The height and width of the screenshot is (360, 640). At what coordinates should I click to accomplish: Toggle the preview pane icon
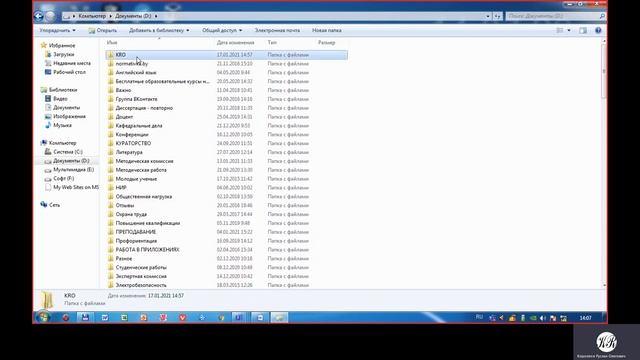pos(583,30)
